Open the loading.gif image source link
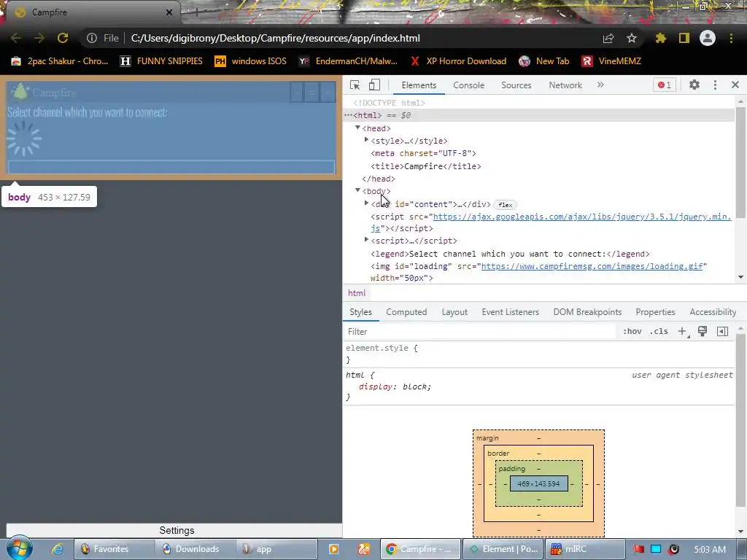The image size is (747, 560). (592, 266)
